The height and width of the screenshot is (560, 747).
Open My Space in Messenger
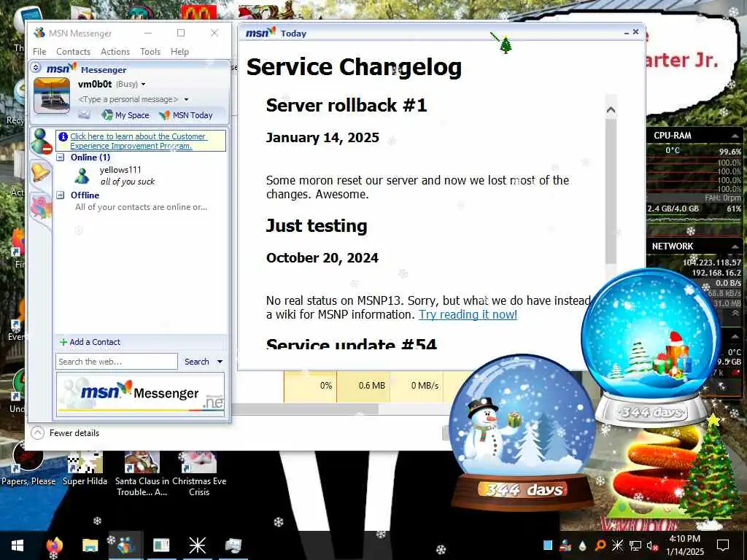coord(125,114)
